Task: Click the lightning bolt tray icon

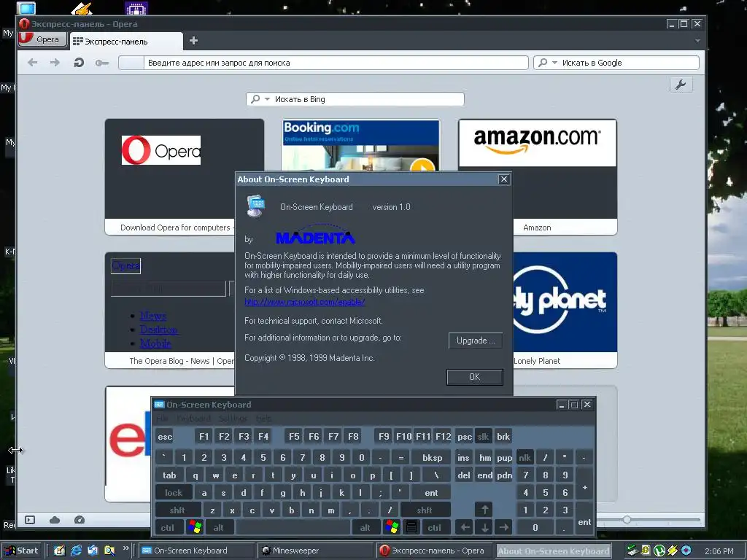Action: coord(672,551)
